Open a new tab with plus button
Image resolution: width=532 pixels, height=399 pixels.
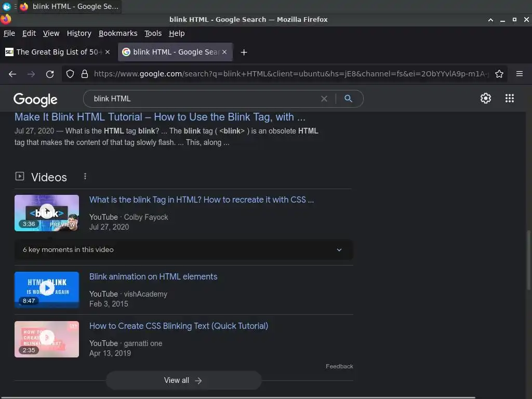244,52
